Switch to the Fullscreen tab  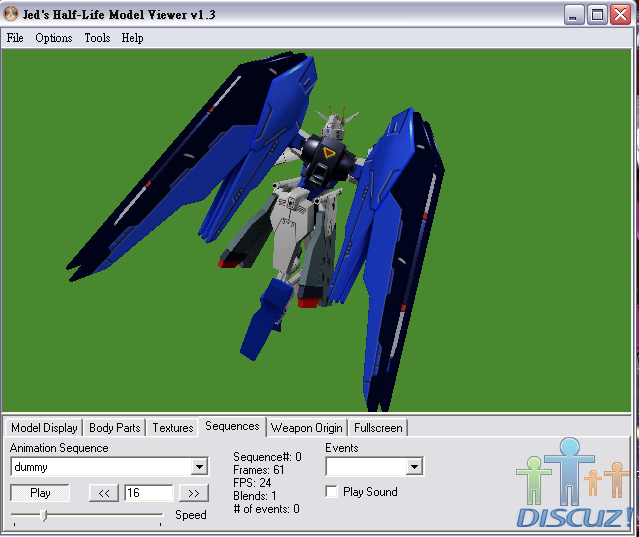[x=378, y=428]
